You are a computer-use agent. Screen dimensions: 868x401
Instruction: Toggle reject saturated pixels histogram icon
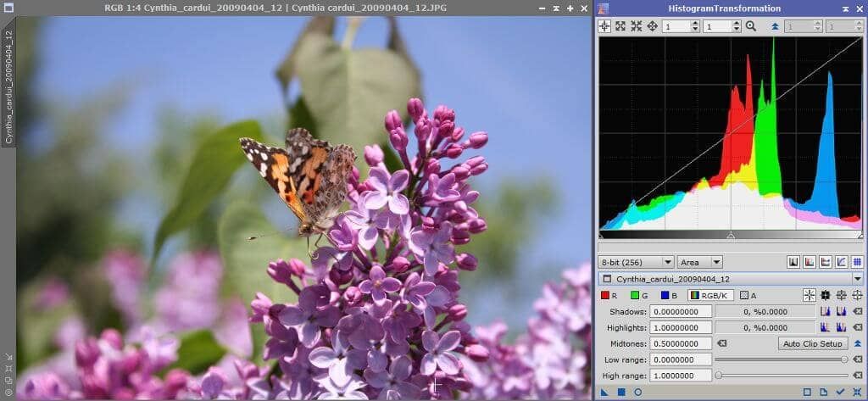(793, 263)
